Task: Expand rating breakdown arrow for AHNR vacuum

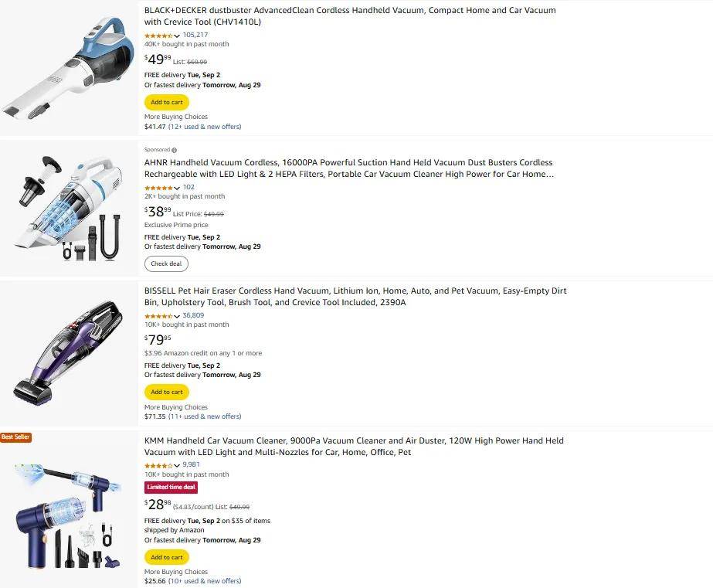Action: coord(178,189)
